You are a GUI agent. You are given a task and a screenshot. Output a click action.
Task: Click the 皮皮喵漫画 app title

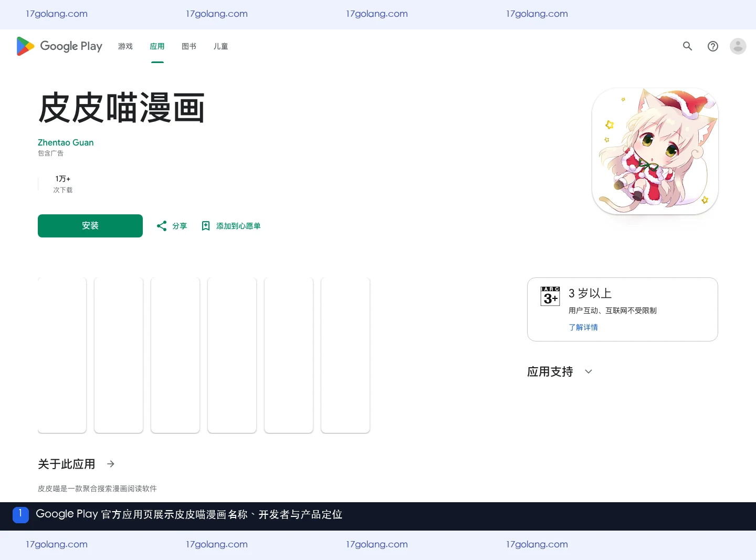click(121, 108)
